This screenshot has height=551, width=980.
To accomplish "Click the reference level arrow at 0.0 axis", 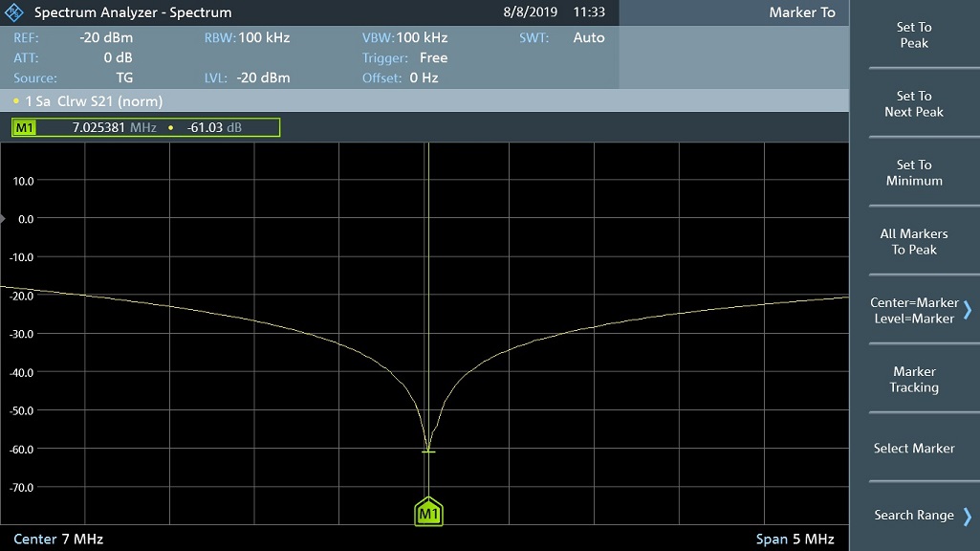I will coord(3,218).
